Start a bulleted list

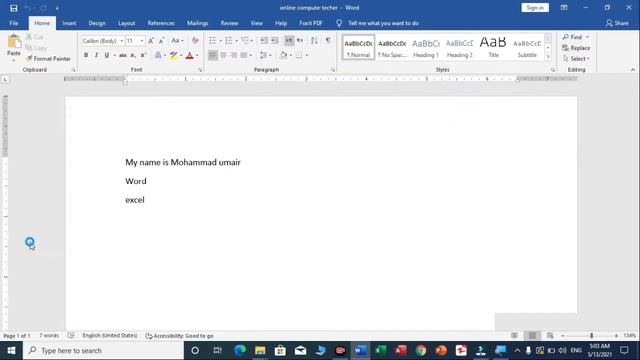tap(213, 40)
